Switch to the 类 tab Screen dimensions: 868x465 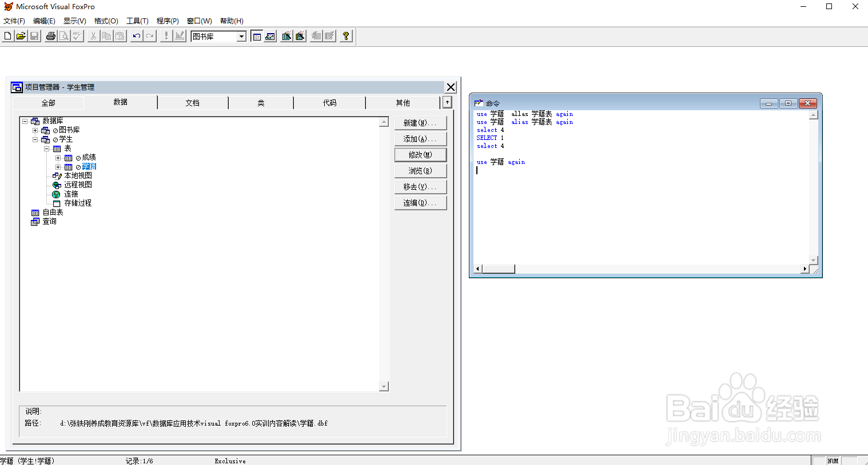tap(261, 103)
